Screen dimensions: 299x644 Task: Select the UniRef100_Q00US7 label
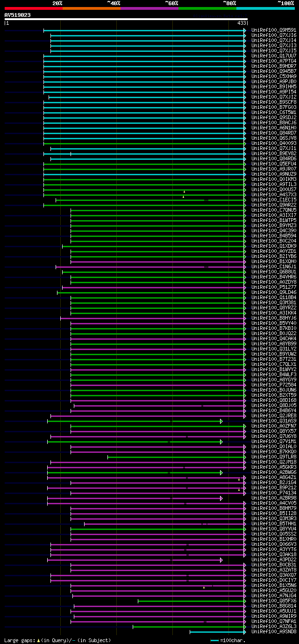[274, 190]
